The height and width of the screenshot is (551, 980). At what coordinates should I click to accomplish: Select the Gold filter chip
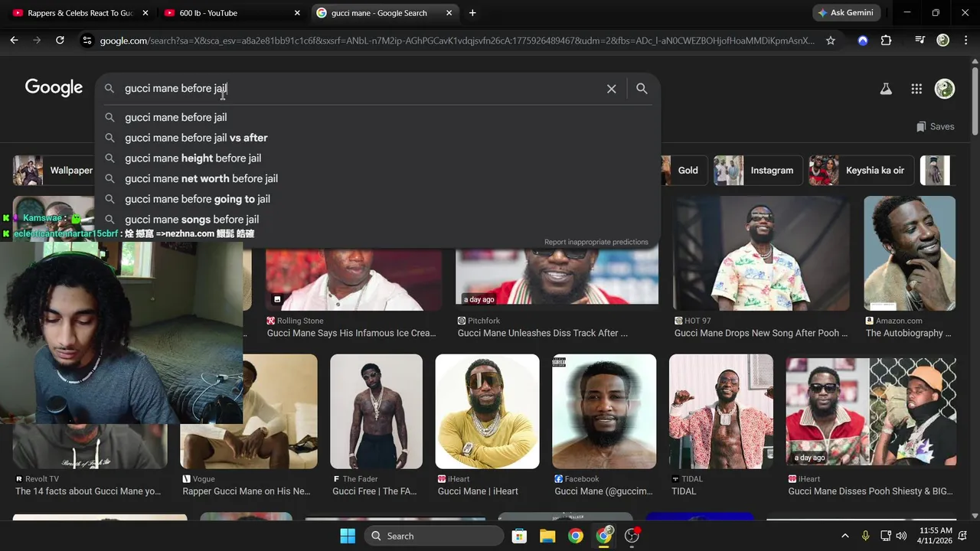(x=684, y=171)
